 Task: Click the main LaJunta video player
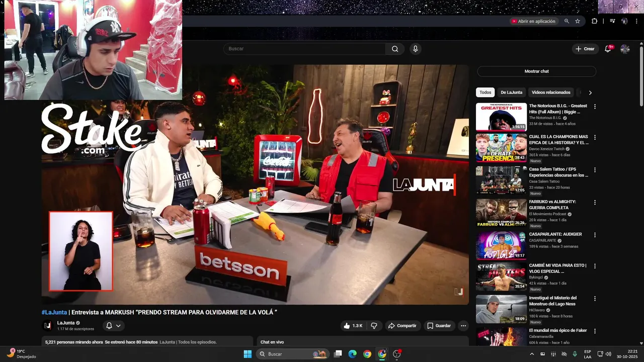(255, 184)
